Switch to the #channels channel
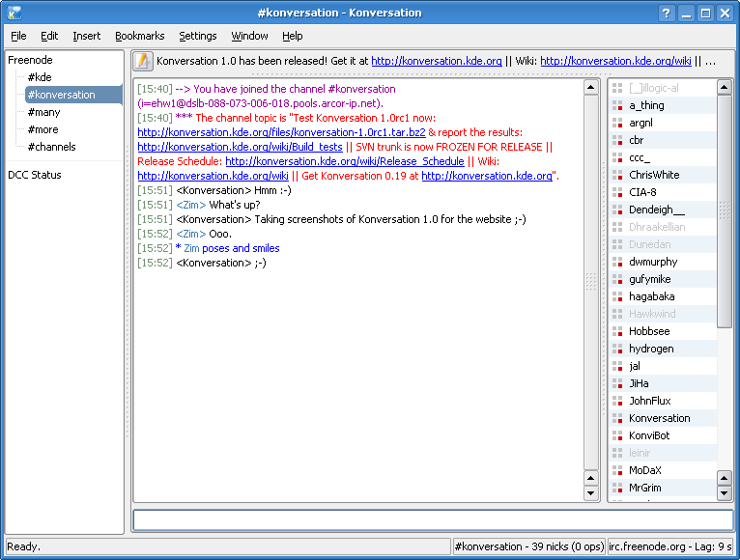This screenshot has width=740, height=560. 51,147
